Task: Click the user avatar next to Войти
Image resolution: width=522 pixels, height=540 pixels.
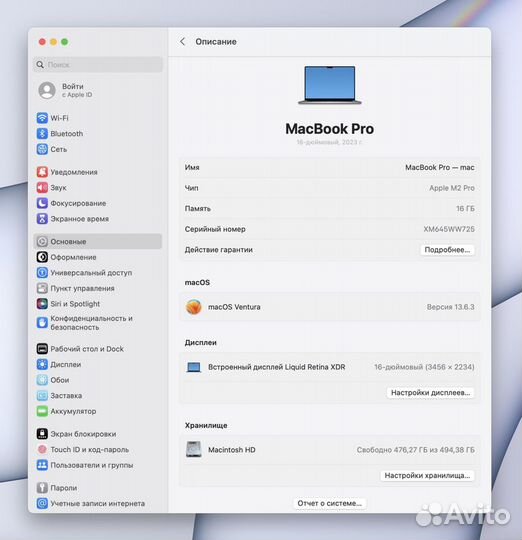Action: (47, 90)
